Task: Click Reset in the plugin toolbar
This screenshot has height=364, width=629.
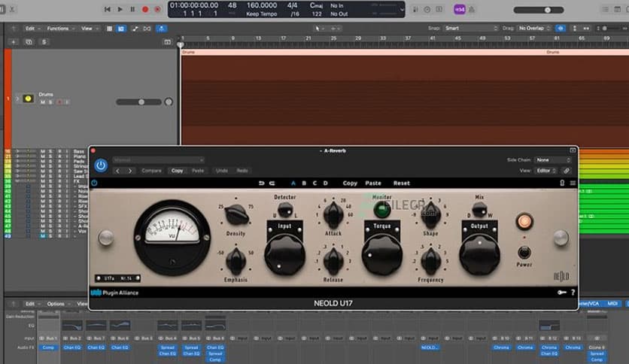Action: click(401, 183)
